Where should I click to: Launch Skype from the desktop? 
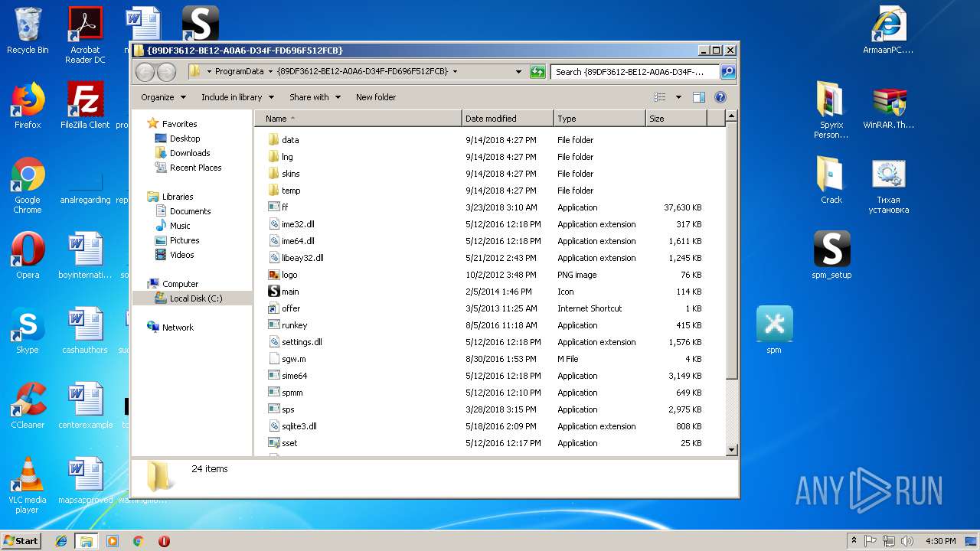pos(28,331)
